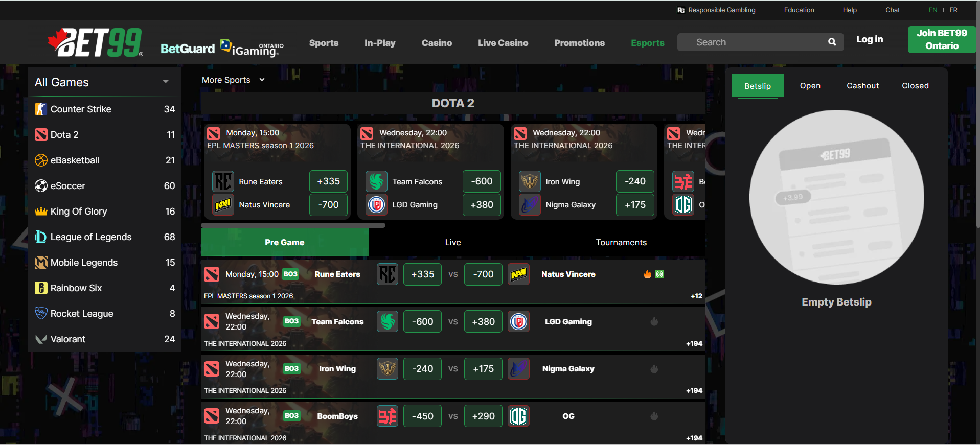The width and height of the screenshot is (980, 445).
Task: Open the Chat link
Action: [893, 10]
